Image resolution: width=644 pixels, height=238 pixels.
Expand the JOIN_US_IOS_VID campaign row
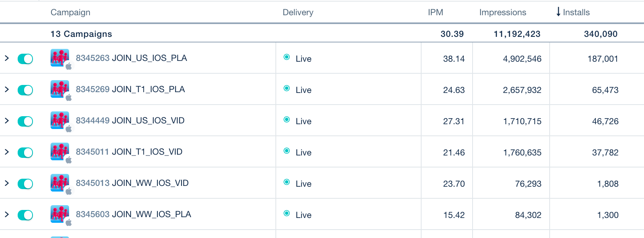(7, 121)
